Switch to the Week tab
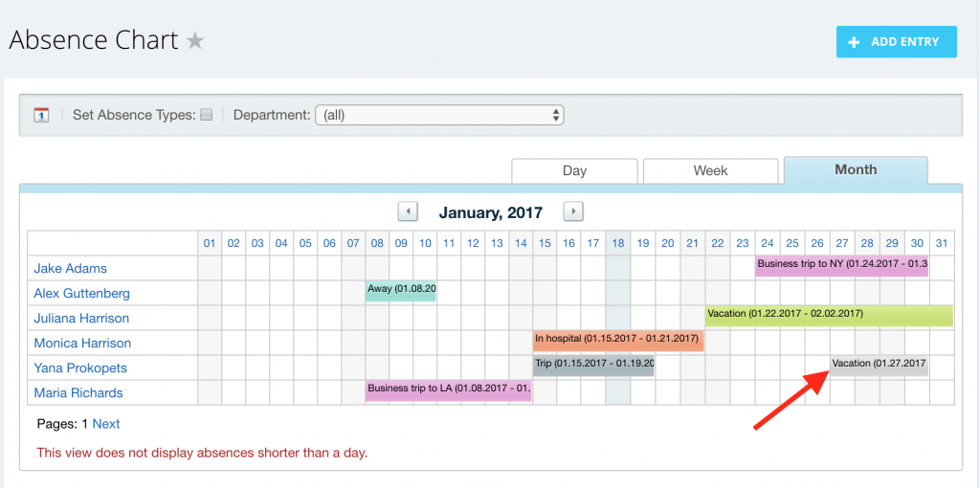Image resolution: width=980 pixels, height=488 pixels. pos(711,170)
